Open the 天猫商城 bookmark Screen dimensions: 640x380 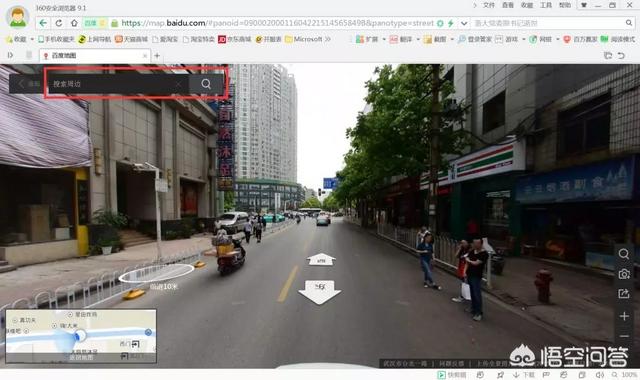pyautogui.click(x=131, y=39)
